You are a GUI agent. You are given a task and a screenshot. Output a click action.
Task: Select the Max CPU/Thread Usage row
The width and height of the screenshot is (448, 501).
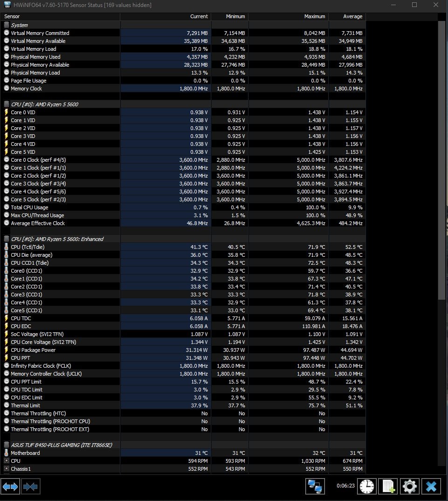(x=183, y=215)
